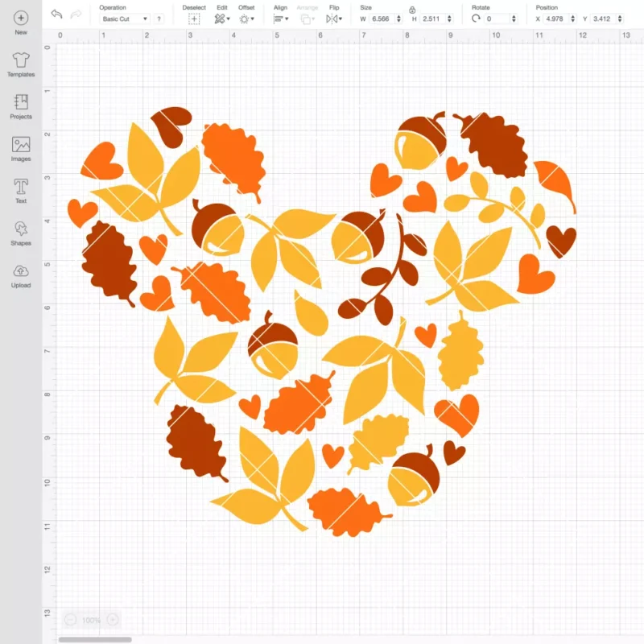Open the Edit scissors menu

[x=222, y=19]
